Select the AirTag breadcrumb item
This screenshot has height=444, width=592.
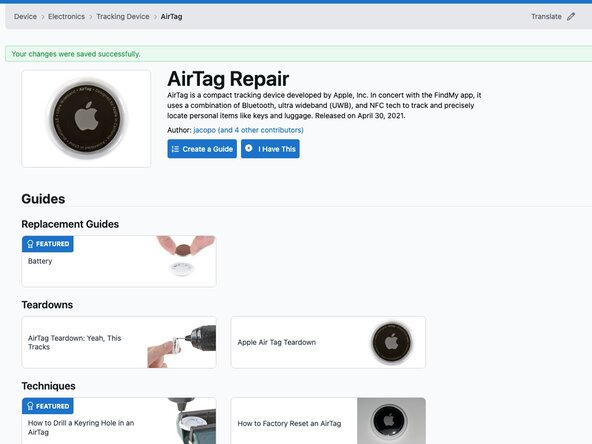171,17
